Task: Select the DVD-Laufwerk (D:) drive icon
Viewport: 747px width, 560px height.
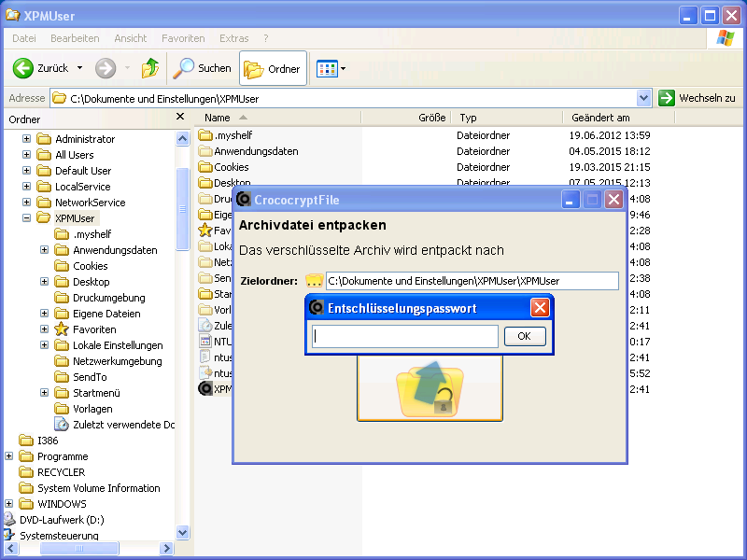Action: pos(9,519)
